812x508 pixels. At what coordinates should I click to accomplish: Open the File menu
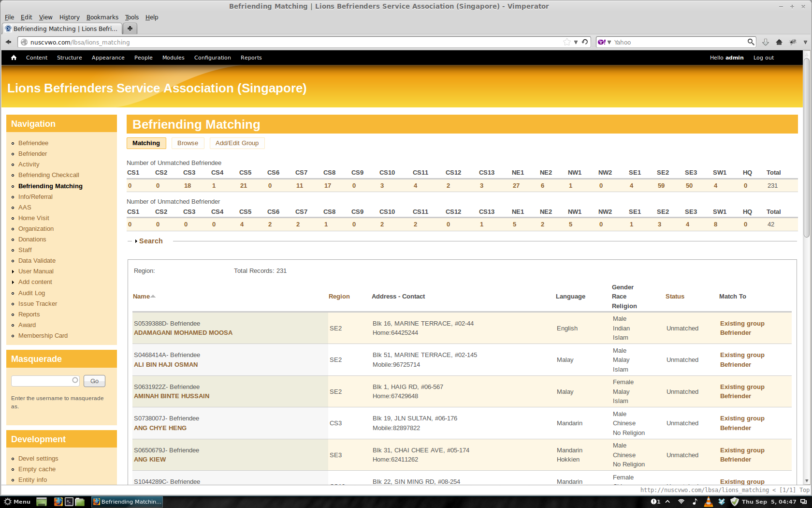coord(9,17)
